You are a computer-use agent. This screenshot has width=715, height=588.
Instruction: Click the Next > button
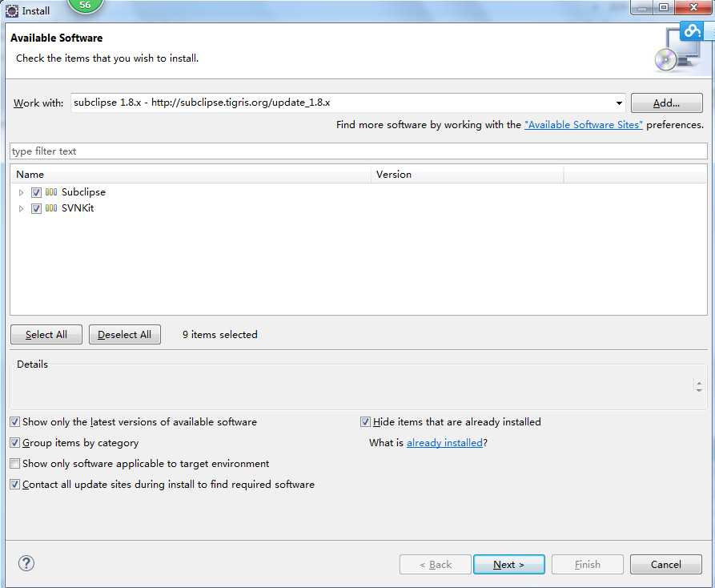pyautogui.click(x=509, y=564)
